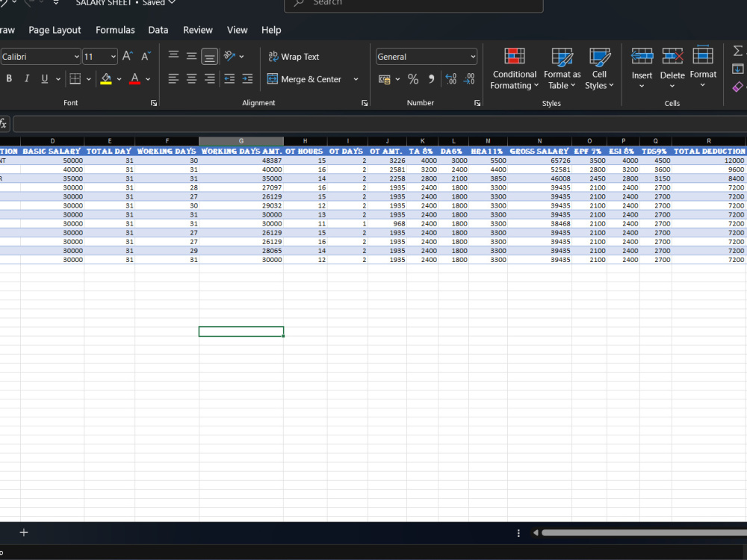The height and width of the screenshot is (560, 747).
Task: Align text right
Action: pyautogui.click(x=209, y=78)
